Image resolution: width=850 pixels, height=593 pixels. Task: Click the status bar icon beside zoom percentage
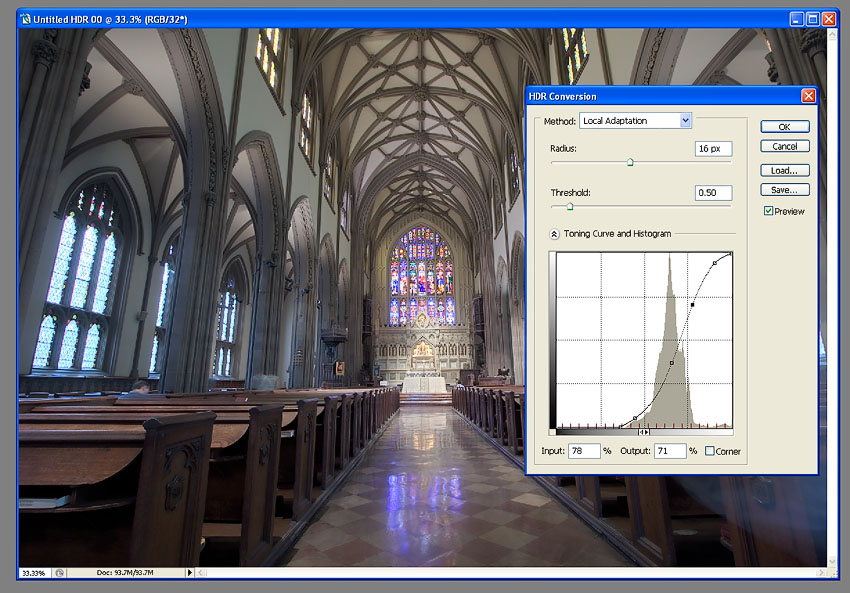point(60,573)
